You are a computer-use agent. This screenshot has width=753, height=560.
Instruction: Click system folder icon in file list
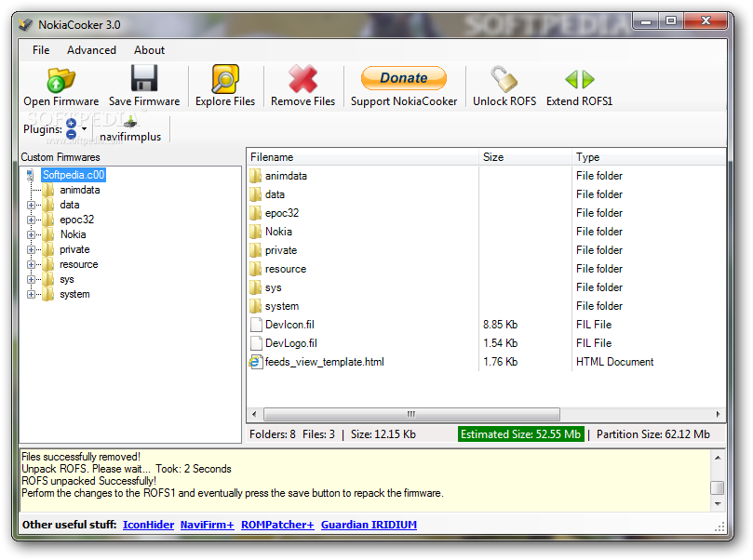(255, 306)
